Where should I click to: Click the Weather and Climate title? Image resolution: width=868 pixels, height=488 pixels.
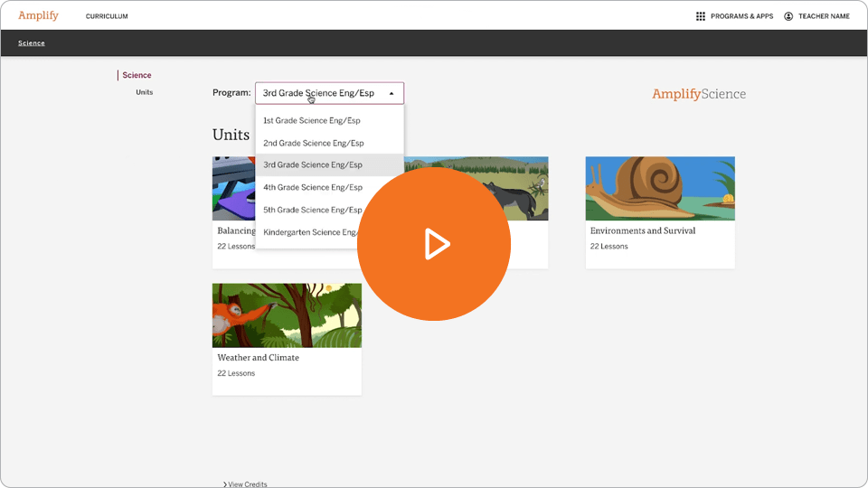(x=258, y=358)
